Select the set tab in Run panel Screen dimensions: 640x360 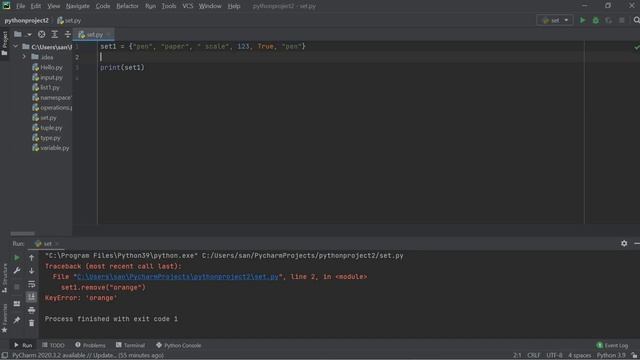[x=46, y=244]
